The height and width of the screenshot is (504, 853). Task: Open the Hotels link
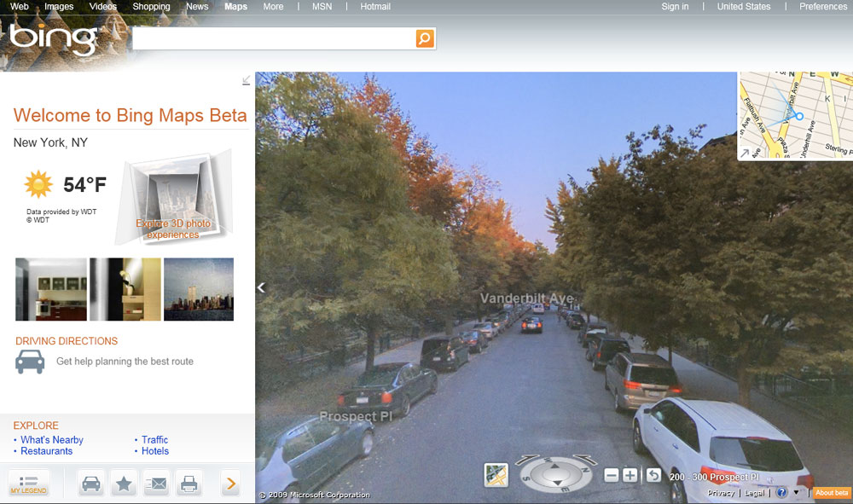[x=155, y=451]
